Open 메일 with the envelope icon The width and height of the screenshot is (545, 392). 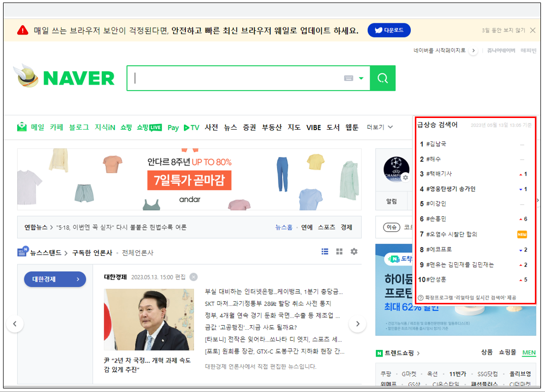click(30, 127)
